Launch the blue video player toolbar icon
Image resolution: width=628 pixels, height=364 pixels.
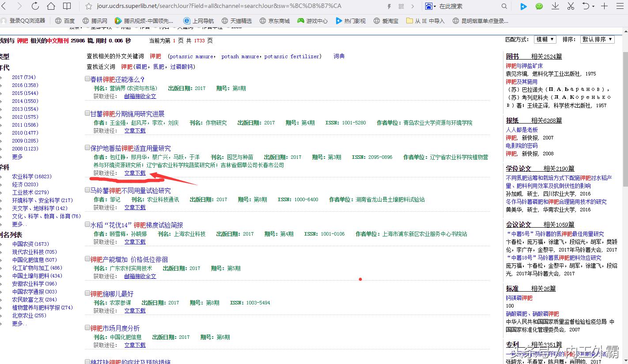pos(523,6)
